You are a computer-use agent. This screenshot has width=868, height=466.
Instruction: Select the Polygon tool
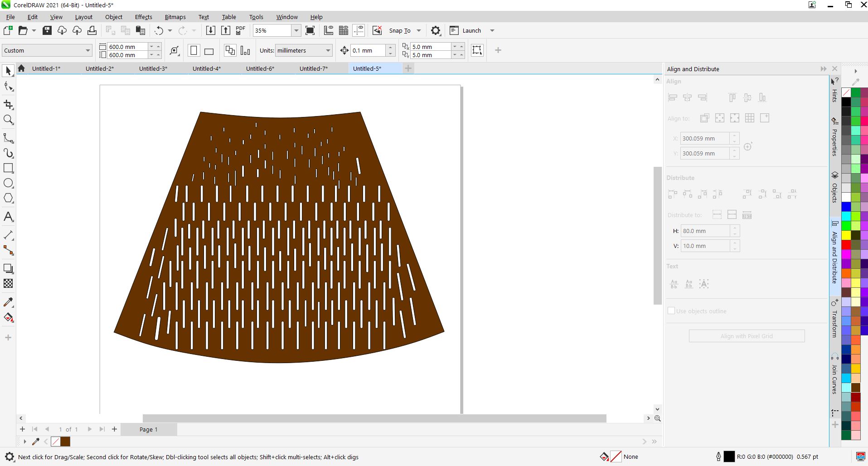(x=8, y=199)
